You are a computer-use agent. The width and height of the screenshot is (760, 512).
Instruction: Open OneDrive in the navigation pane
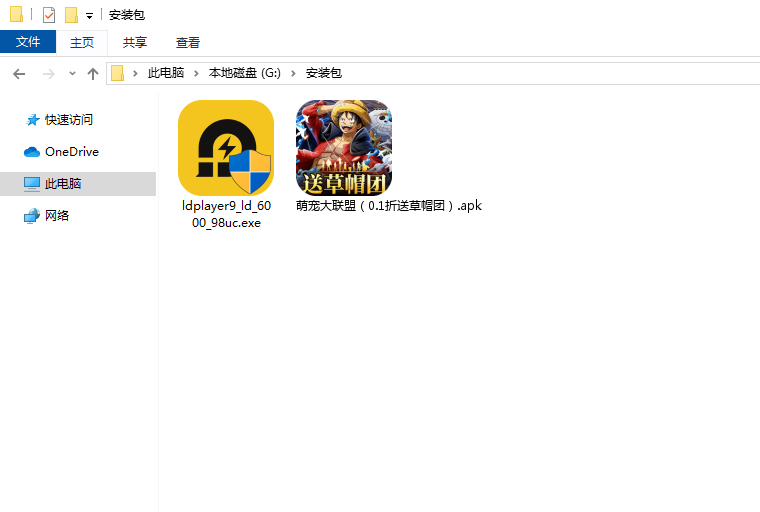71,152
